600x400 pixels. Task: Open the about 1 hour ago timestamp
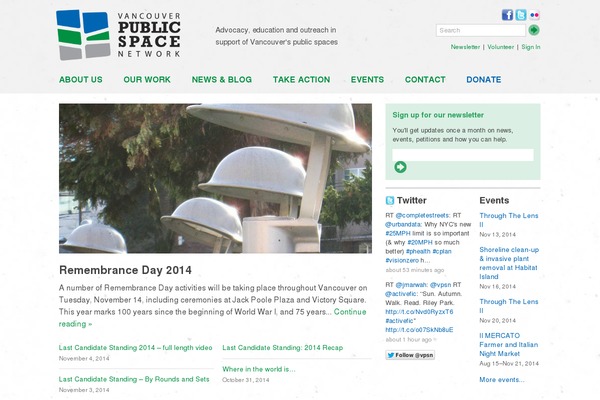tap(408, 340)
